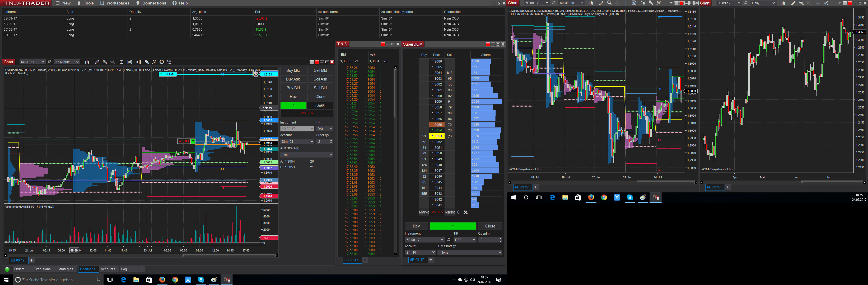This screenshot has width=868, height=285.
Task: Click Sell Bid in Chart Trader
Action: [320, 88]
